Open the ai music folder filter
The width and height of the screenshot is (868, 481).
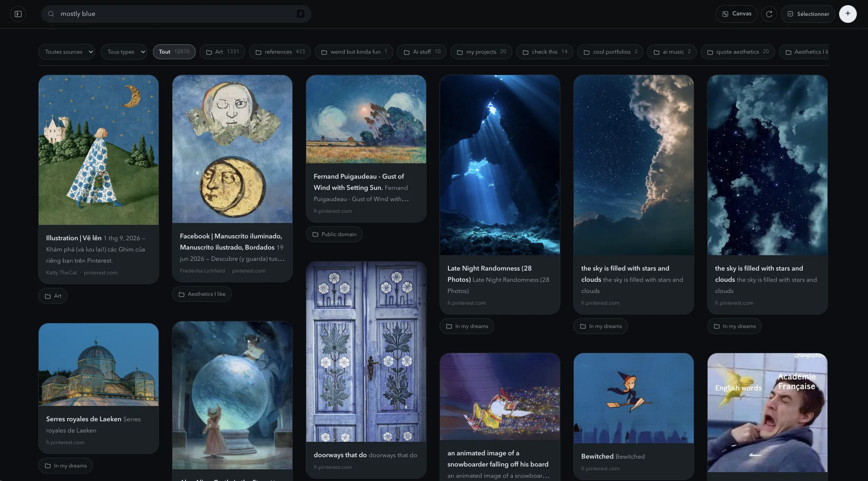[672, 52]
